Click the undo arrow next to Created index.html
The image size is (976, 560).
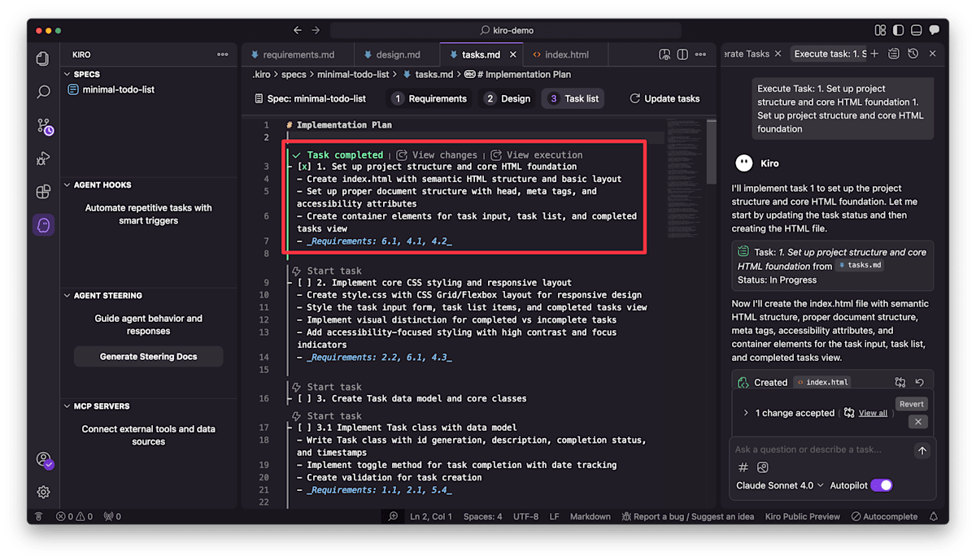[920, 382]
